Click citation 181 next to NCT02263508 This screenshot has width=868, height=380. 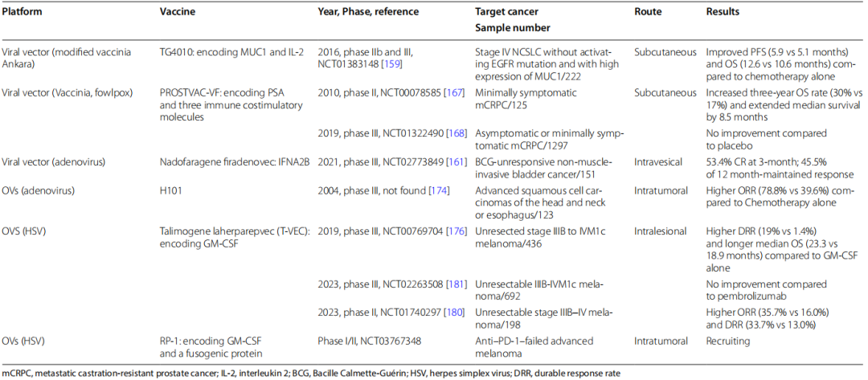(x=457, y=283)
